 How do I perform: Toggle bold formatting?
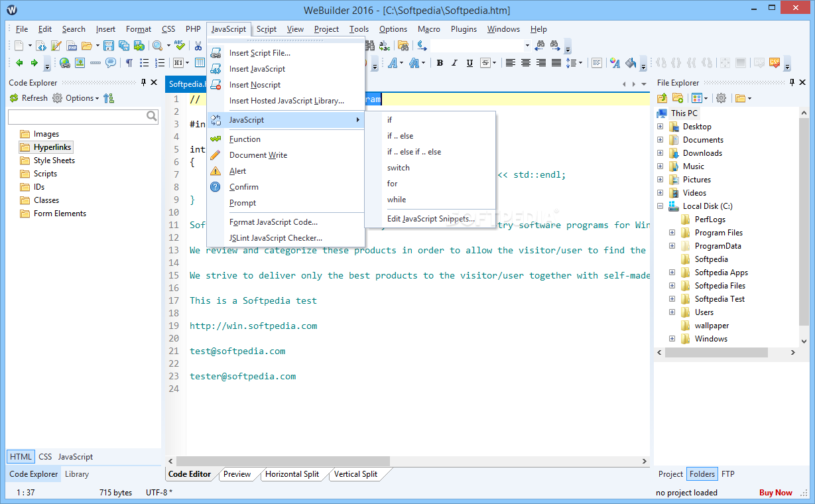[x=440, y=63]
